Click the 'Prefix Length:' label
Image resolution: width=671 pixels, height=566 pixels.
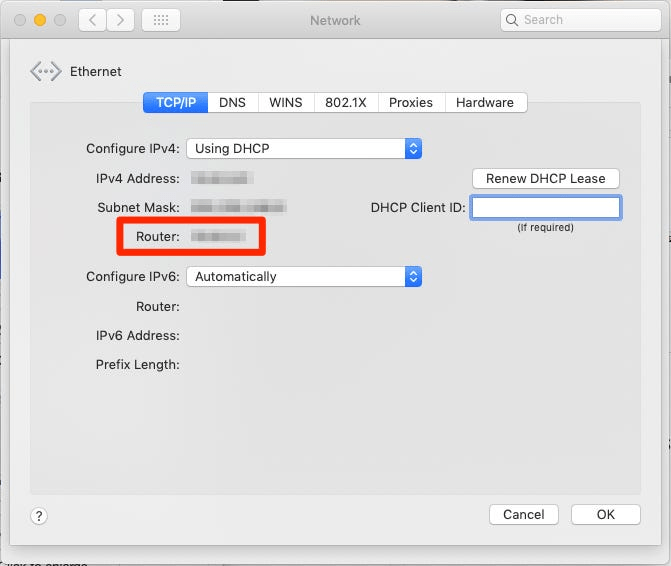click(x=138, y=364)
